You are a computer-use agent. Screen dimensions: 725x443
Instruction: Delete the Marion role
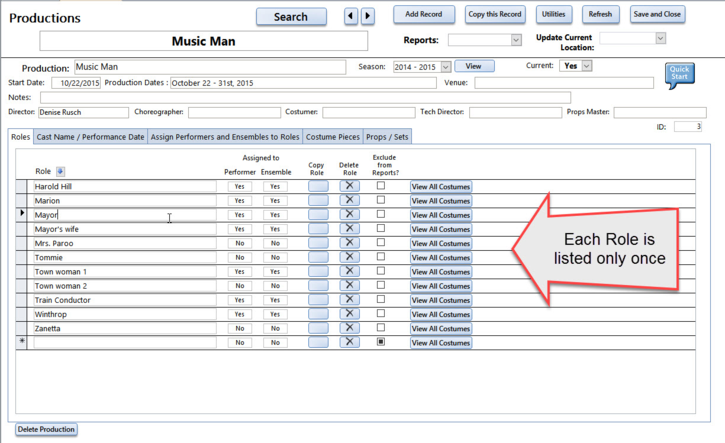coord(350,200)
